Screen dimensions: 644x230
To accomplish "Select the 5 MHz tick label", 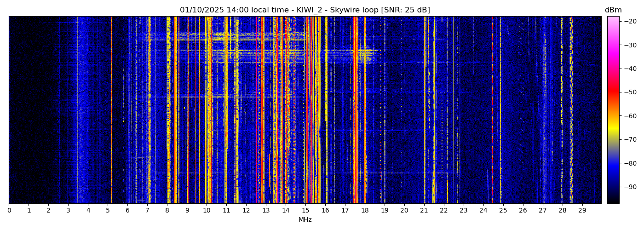I will 108,211.
